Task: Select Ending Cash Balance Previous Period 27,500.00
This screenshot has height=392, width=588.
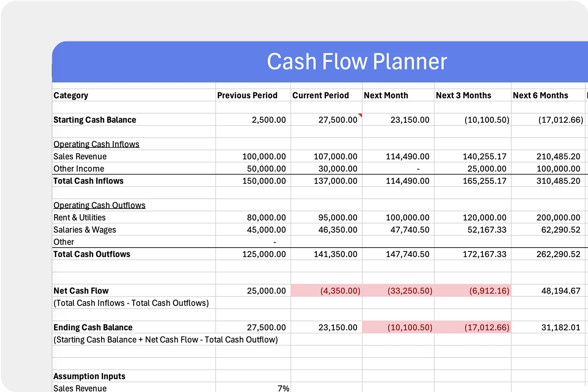Action: point(253,327)
